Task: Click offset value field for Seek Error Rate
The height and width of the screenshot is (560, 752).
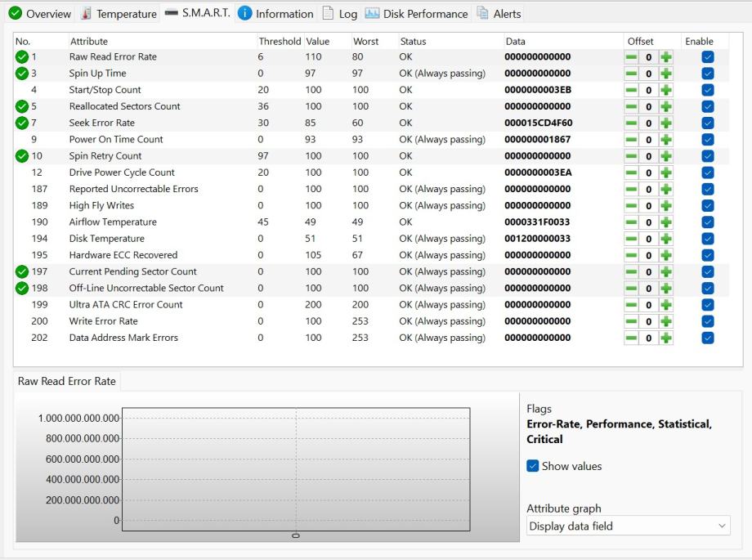Action: point(648,123)
